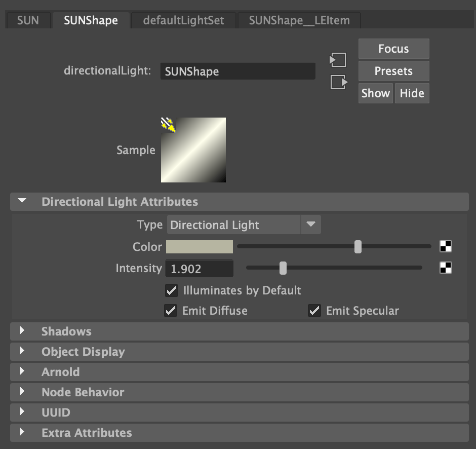Click the light Color swatch
The height and width of the screenshot is (449, 476).
click(200, 247)
